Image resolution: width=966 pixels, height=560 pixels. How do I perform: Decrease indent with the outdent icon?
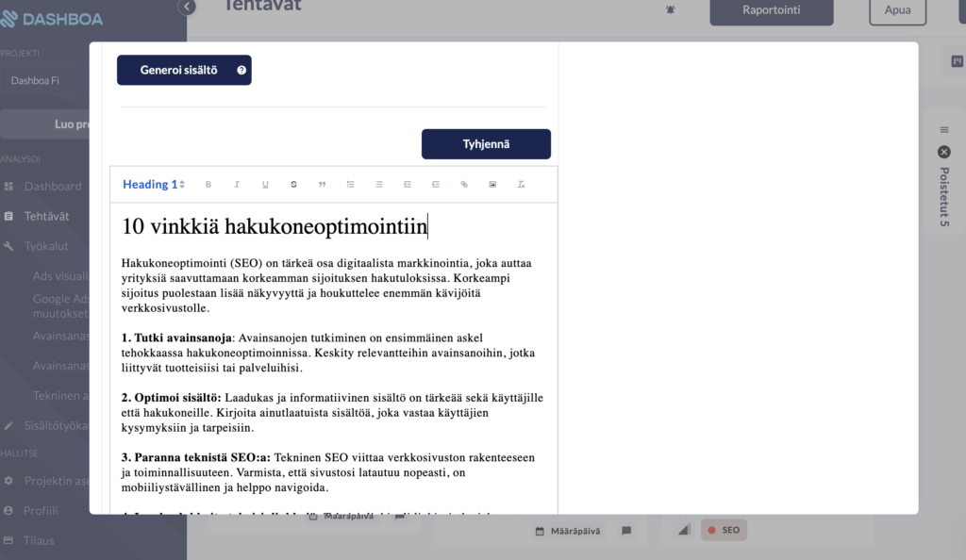pos(408,184)
